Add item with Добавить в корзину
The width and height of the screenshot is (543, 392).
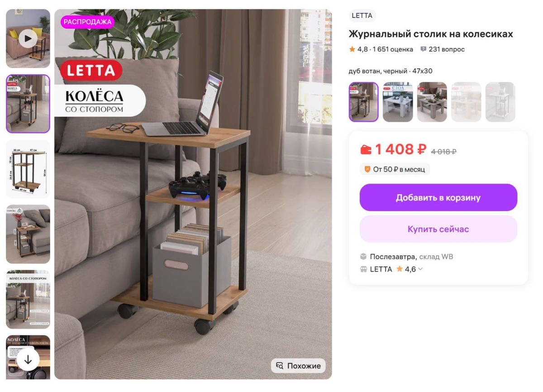(x=438, y=197)
